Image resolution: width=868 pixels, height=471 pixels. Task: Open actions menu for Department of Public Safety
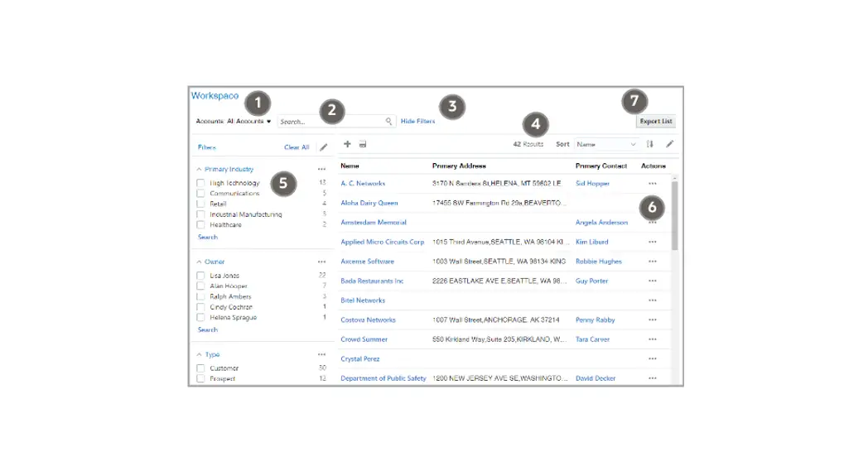point(653,378)
